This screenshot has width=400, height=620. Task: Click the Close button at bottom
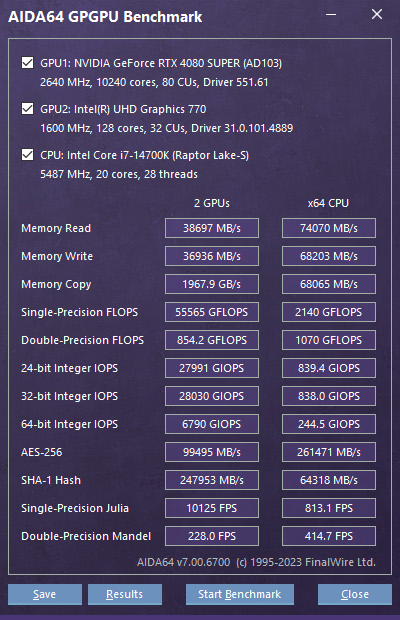[x=355, y=594]
